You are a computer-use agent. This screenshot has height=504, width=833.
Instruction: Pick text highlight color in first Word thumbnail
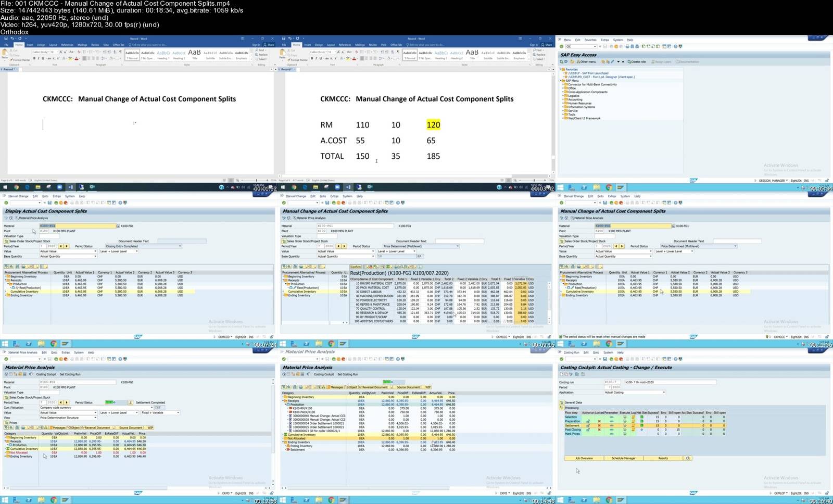70,58
